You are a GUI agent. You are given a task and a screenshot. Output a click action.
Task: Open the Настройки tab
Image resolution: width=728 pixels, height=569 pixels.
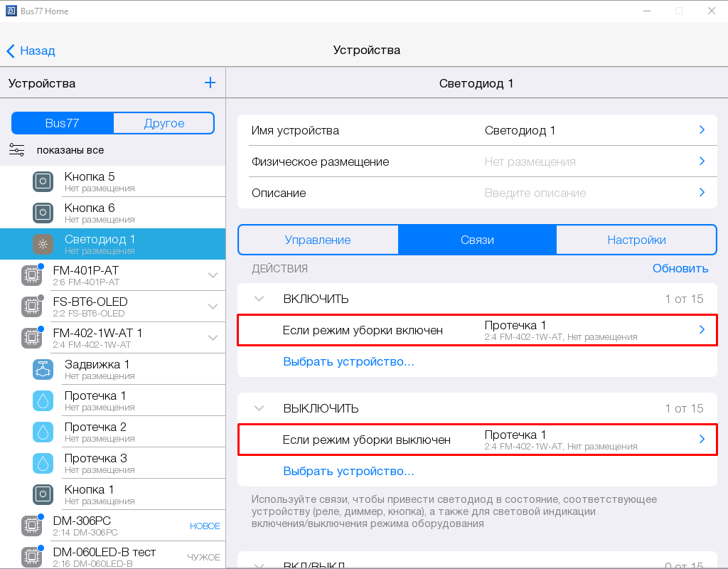point(636,240)
